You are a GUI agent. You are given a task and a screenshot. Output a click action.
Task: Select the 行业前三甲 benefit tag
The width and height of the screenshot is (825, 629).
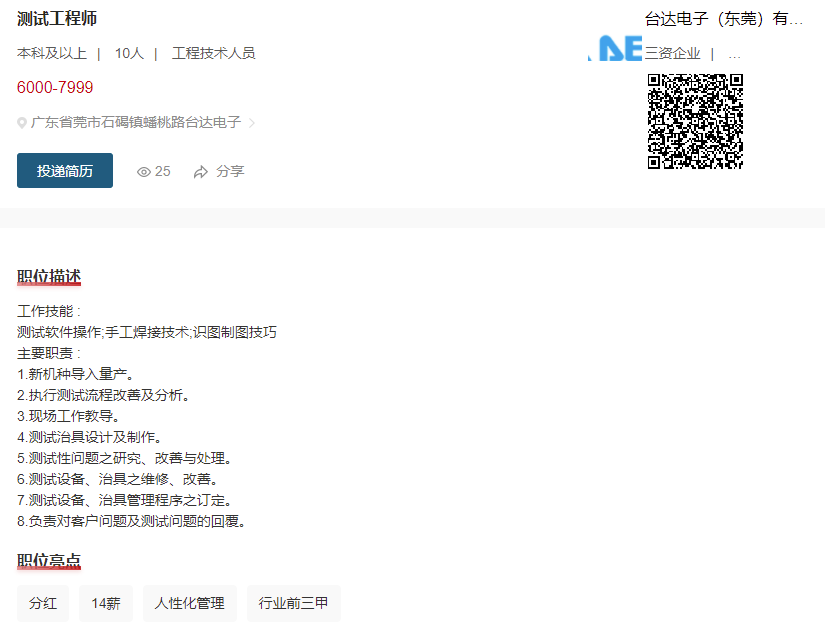point(293,604)
